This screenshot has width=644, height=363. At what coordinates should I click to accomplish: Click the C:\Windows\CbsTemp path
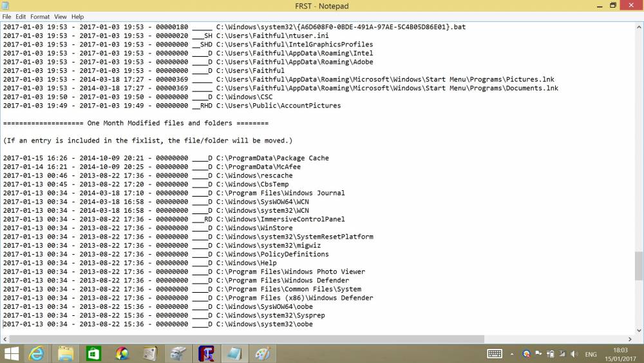tap(252, 184)
